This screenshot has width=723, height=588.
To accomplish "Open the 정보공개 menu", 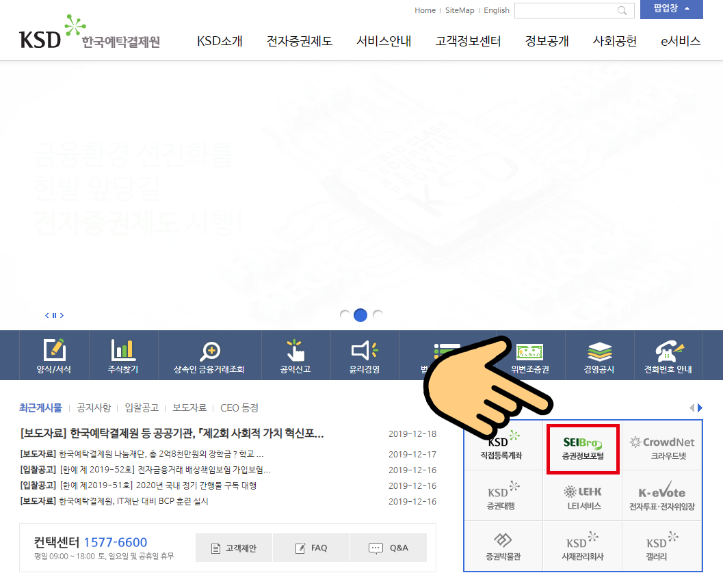I will 547,41.
